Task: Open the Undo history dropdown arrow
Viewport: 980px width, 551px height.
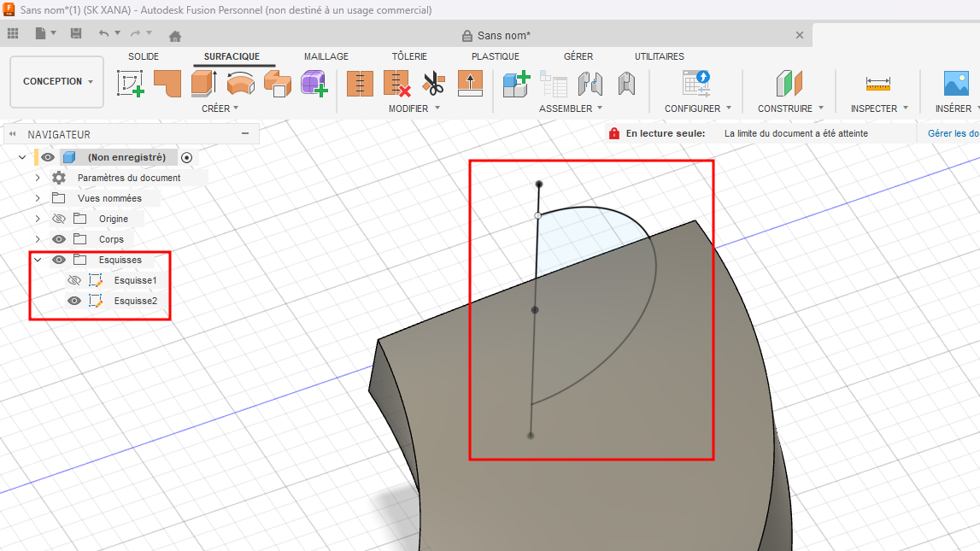Action: (x=118, y=33)
